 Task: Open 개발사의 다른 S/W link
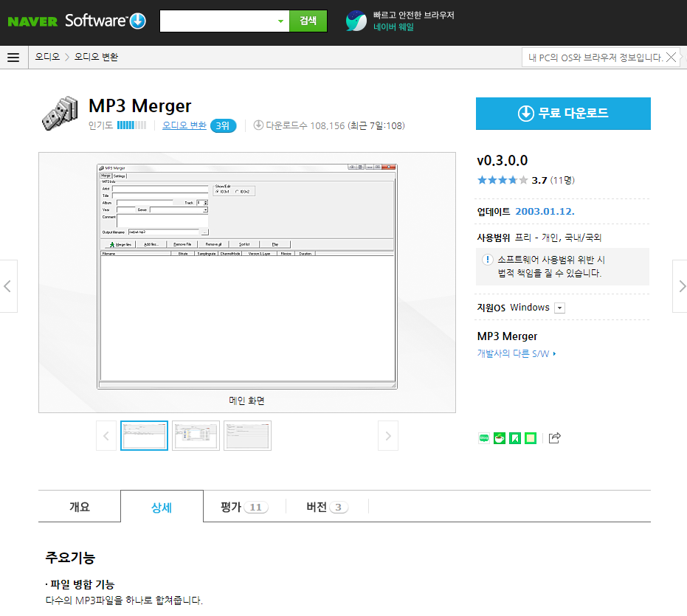tap(517, 353)
